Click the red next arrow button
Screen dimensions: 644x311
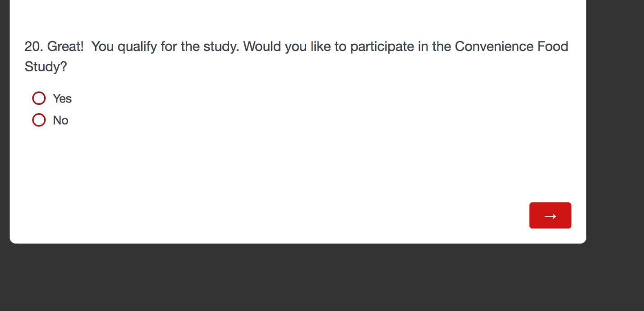click(550, 215)
